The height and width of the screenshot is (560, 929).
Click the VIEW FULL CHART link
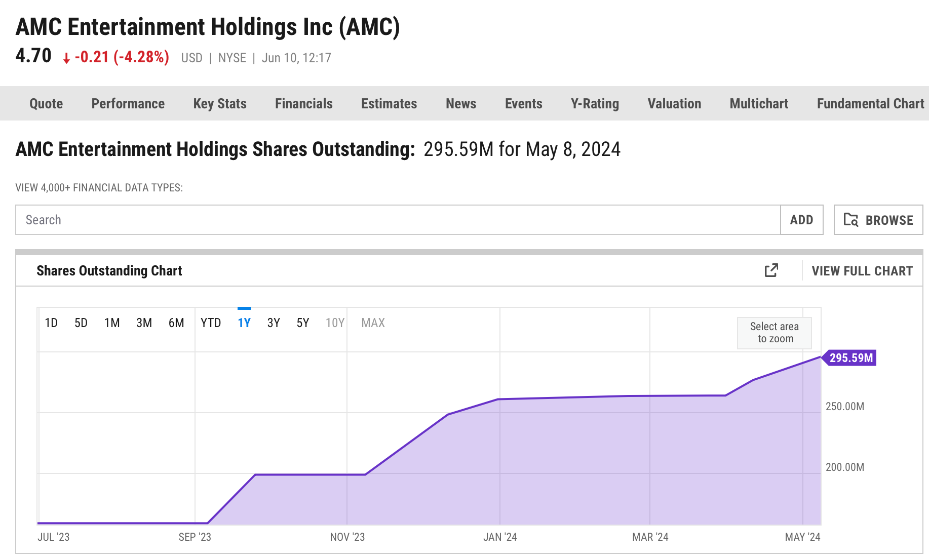(x=862, y=271)
